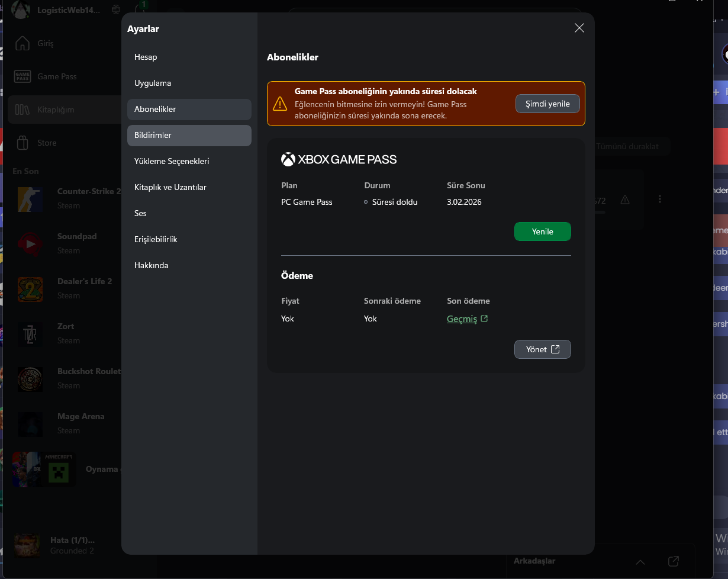Click the 3.02.2026 expiry date
This screenshot has width=728, height=579.
[x=464, y=202]
